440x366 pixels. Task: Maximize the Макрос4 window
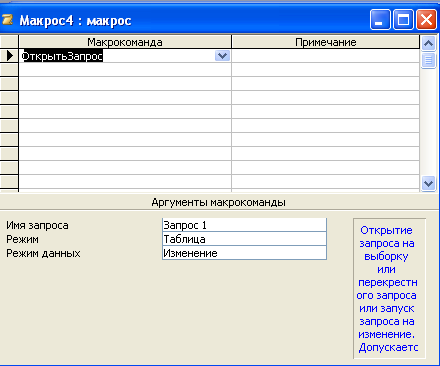[x=403, y=20]
